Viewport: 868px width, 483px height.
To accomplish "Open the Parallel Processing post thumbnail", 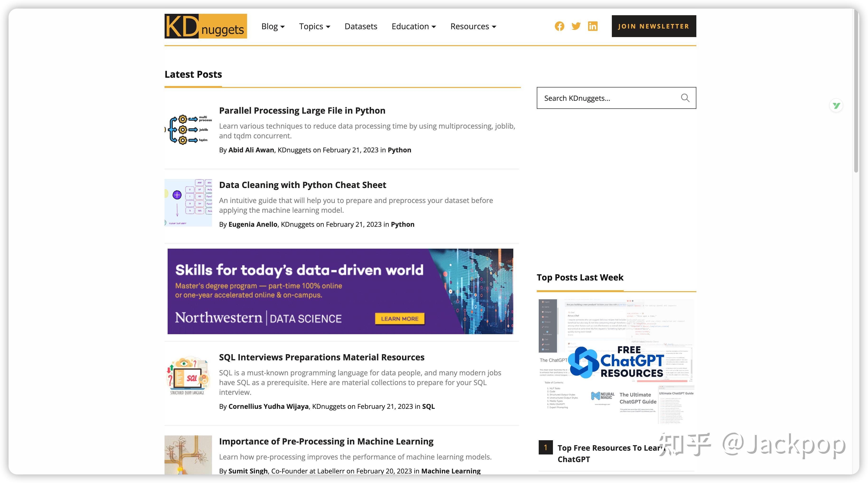I will click(x=188, y=130).
